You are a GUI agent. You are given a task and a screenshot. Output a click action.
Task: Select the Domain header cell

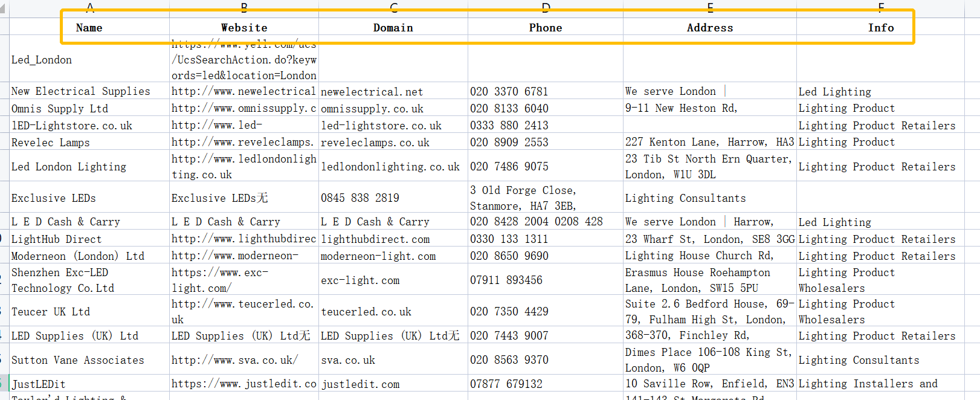click(x=393, y=28)
